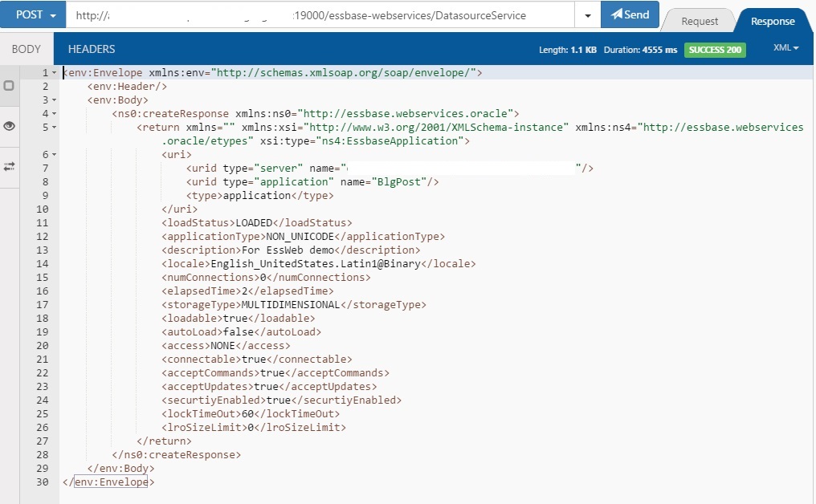Click inside the request URL field
This screenshot has height=504, width=816.
pyautogui.click(x=321, y=14)
